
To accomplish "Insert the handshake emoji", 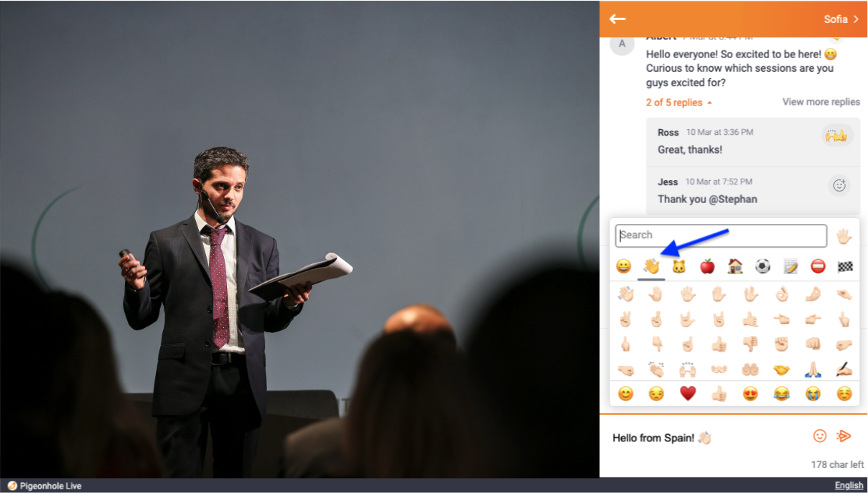I will pos(782,370).
